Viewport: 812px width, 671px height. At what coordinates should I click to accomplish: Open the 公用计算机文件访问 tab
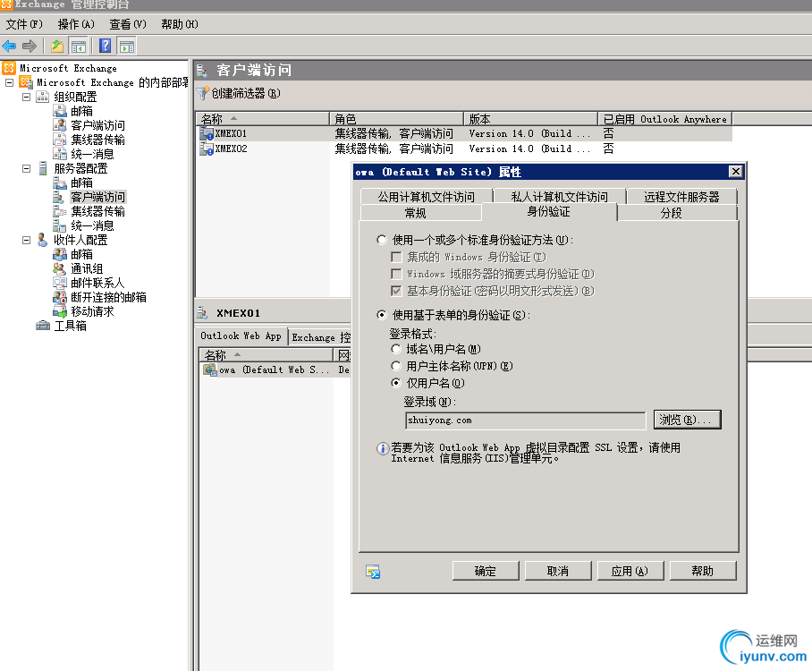427,196
